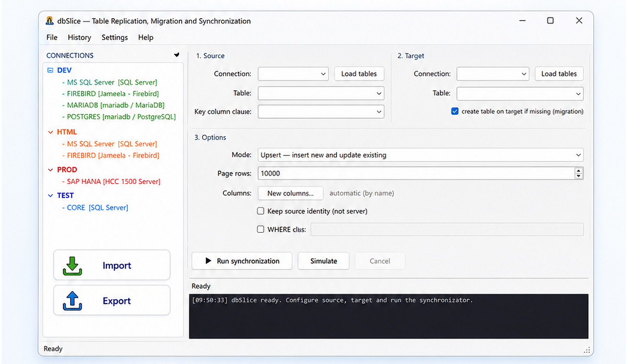Click the green Import download icon

[x=73, y=266]
